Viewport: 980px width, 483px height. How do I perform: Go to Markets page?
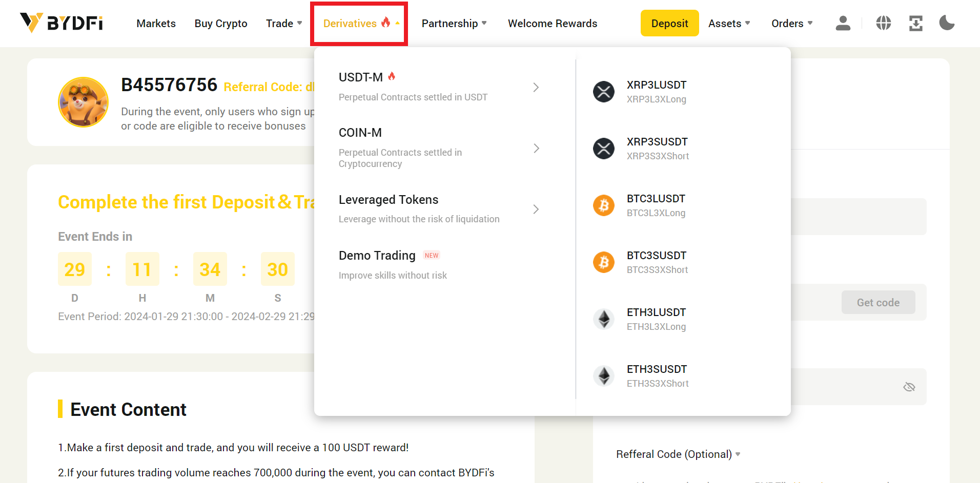click(x=156, y=24)
